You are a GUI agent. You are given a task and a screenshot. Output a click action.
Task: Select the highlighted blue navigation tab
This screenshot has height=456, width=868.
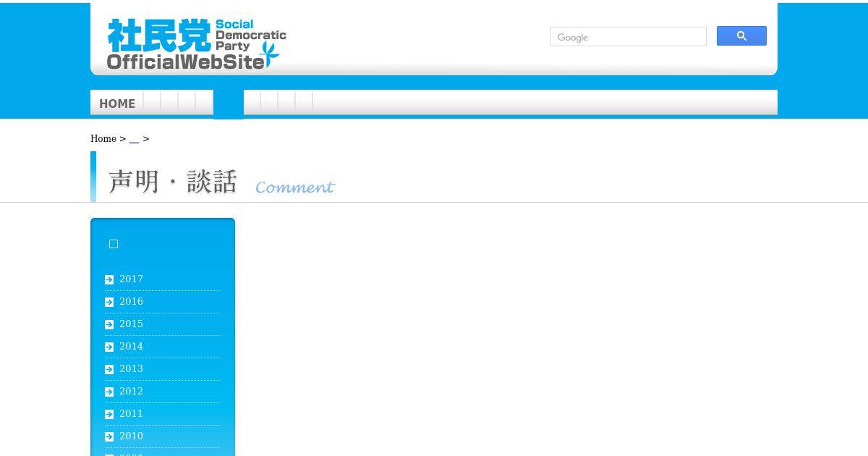coord(229,104)
